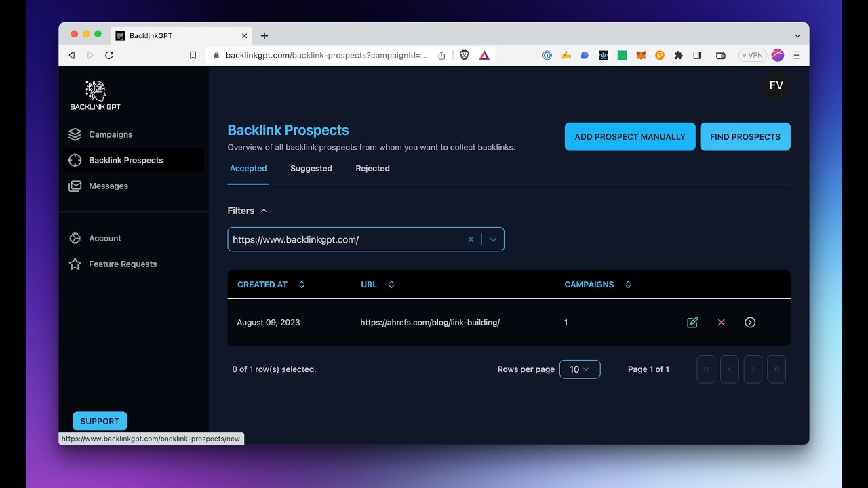Click the browser back arrow
This screenshot has height=488, width=868.
tap(72, 56)
